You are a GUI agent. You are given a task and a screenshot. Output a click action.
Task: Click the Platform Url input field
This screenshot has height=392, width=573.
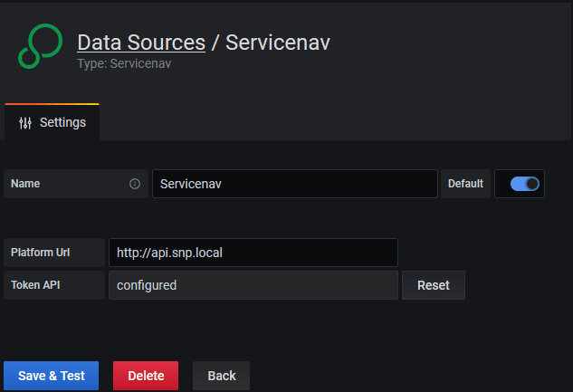tap(253, 253)
